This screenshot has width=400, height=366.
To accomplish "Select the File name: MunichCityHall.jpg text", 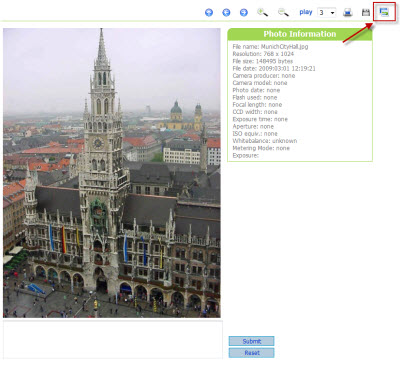I will [x=270, y=47].
